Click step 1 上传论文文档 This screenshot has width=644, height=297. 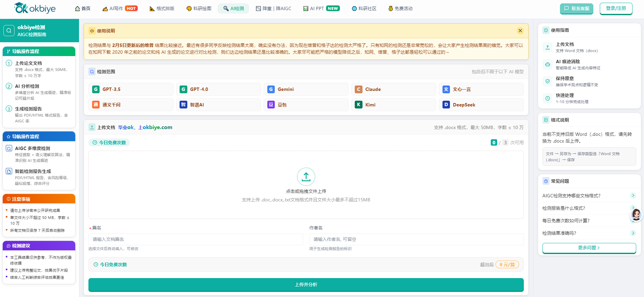pos(39,69)
